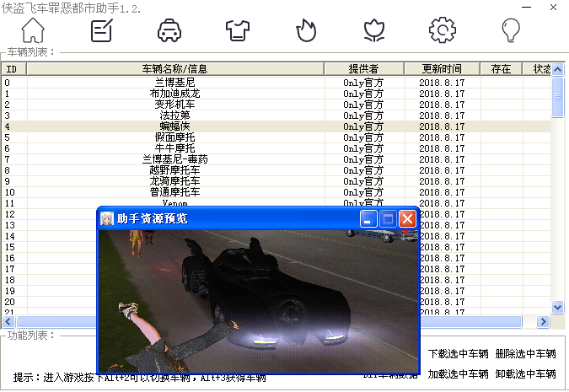
Task: Sort by 更新时间 column header
Action: [442, 69]
